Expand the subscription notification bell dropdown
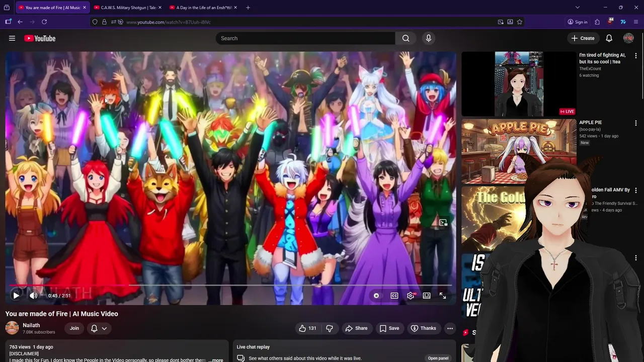This screenshot has height=362, width=644. point(99,328)
